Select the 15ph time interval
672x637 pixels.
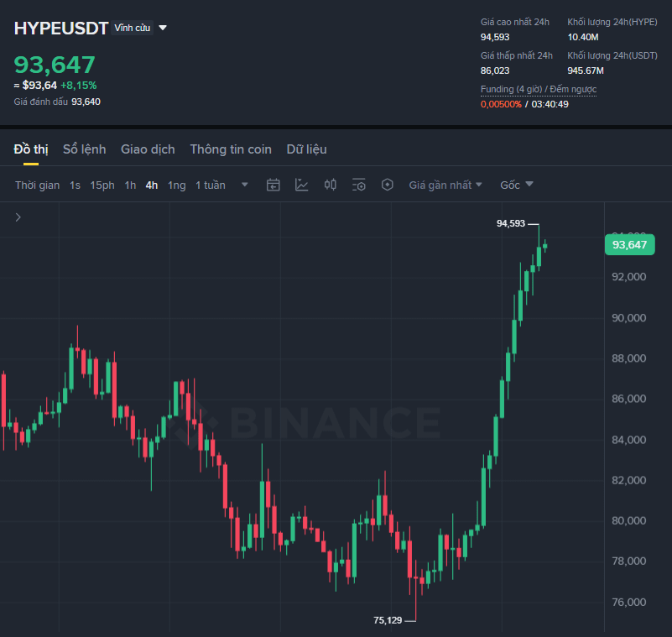pos(102,185)
